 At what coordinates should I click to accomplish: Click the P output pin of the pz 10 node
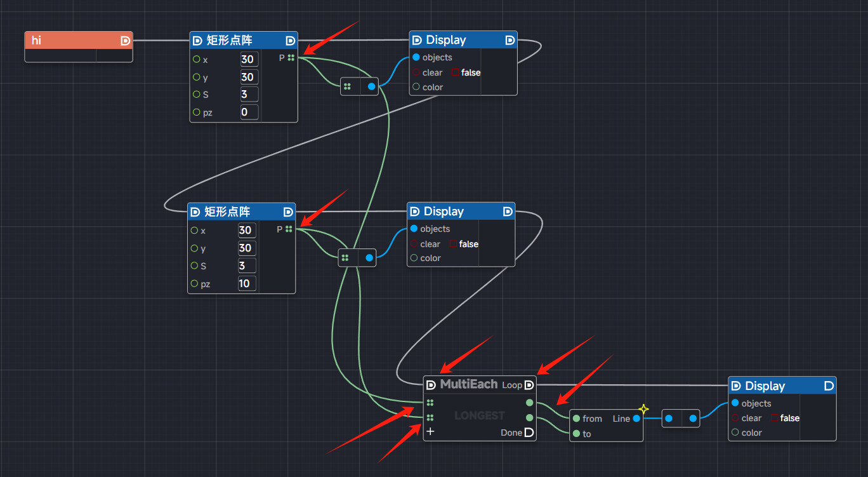tap(289, 229)
